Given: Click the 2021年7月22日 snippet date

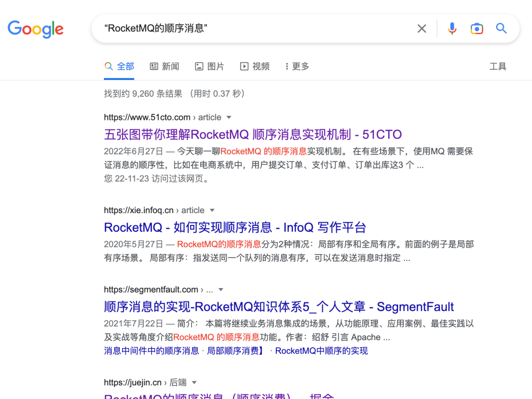Looking at the screenshot, I should 133,324.
